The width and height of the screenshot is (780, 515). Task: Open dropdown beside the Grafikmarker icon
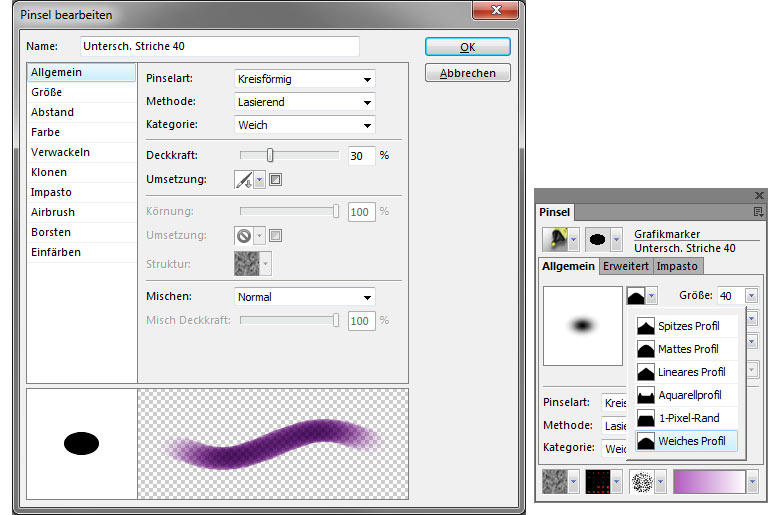[x=574, y=240]
